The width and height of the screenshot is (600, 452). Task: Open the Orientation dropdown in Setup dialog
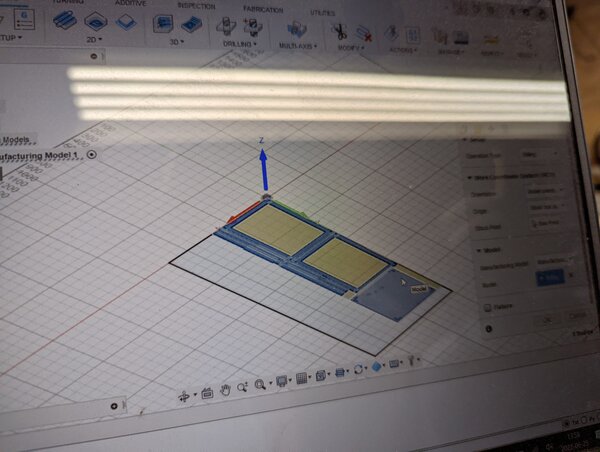[x=545, y=190]
